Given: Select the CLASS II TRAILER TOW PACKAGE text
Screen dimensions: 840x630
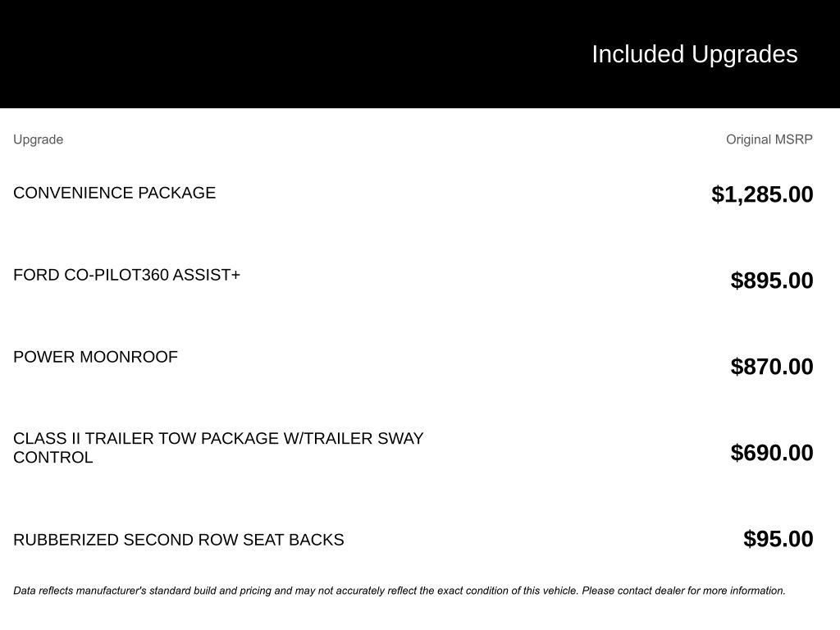Looking at the screenshot, I should 146,439.
